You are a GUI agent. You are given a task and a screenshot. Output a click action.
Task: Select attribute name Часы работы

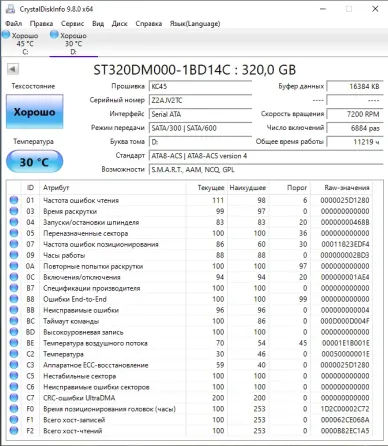pyautogui.click(x=64, y=255)
